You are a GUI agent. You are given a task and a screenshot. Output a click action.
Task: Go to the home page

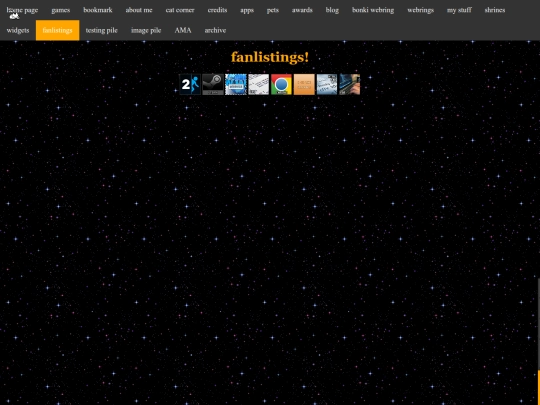pyautogui.click(x=22, y=10)
